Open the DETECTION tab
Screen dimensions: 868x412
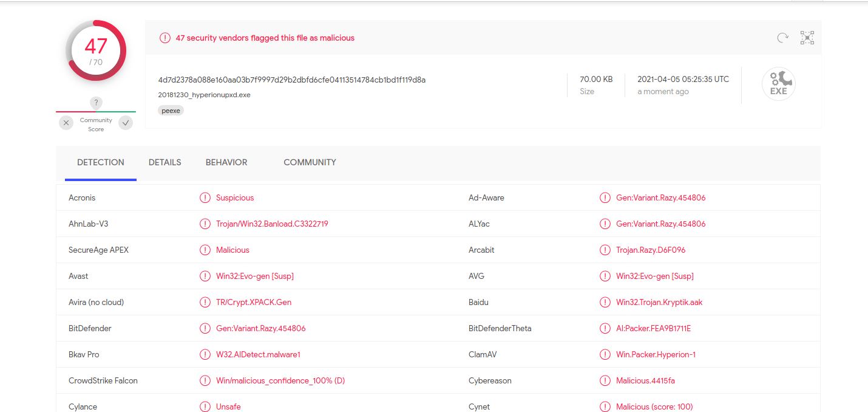(x=101, y=162)
